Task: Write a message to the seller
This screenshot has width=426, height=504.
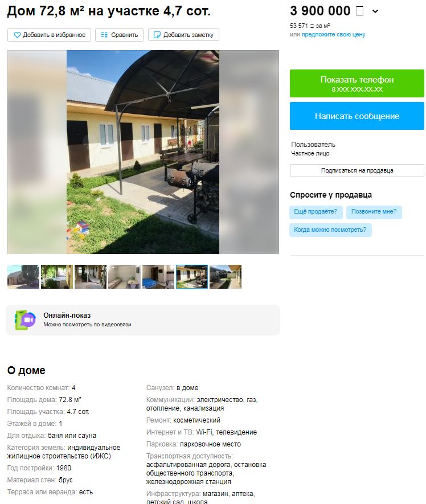Action: 357,116
